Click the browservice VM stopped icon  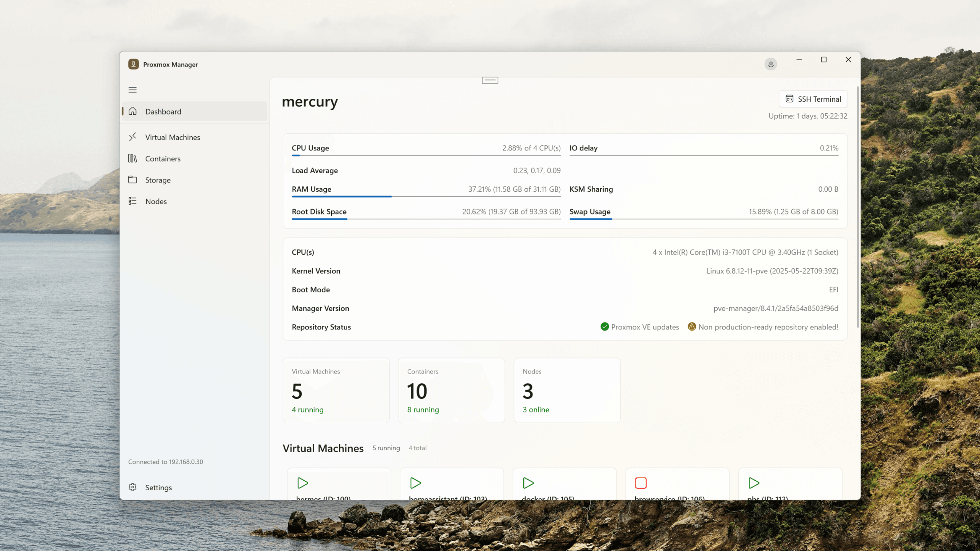pos(641,483)
